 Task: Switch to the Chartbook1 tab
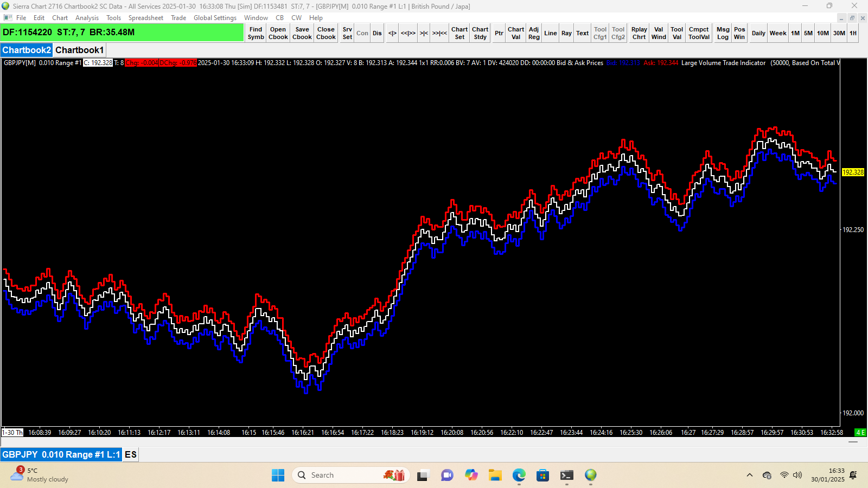point(79,50)
